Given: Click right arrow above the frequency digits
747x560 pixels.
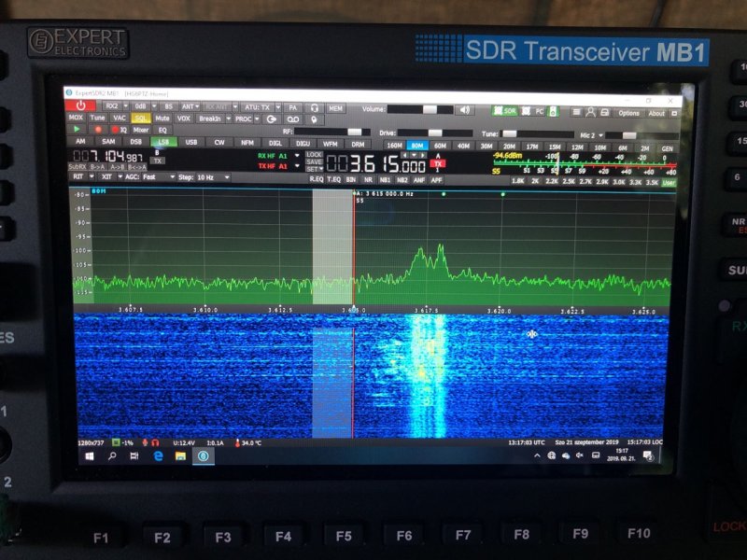Looking at the screenshot, I should 422,155.
